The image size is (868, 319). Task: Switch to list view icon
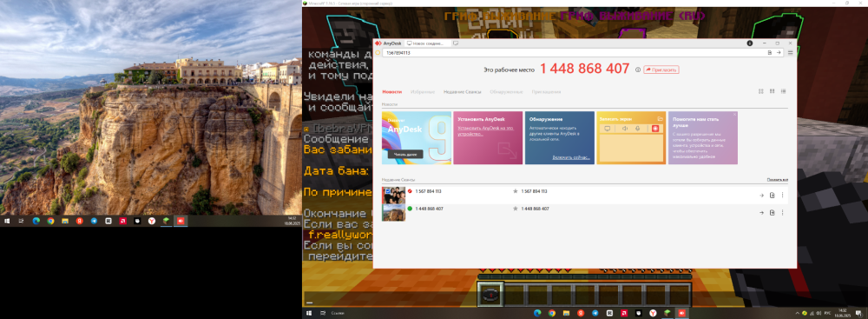tap(783, 91)
